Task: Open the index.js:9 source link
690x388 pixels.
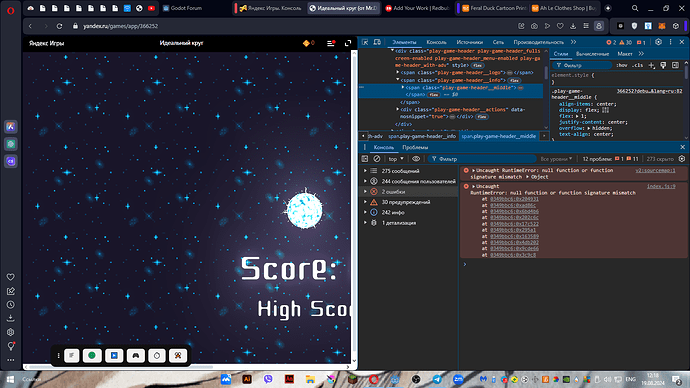Action: coord(661,187)
